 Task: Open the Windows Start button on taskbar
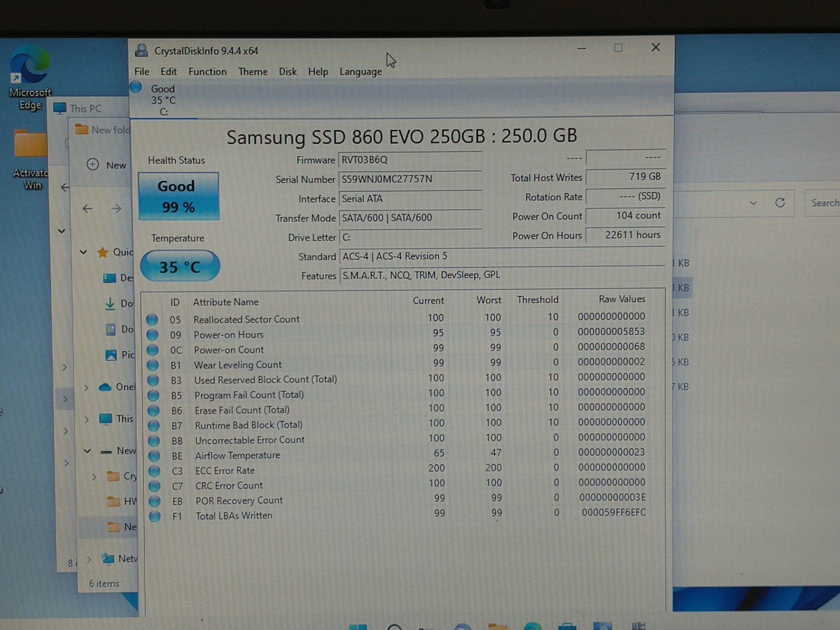pos(359,627)
